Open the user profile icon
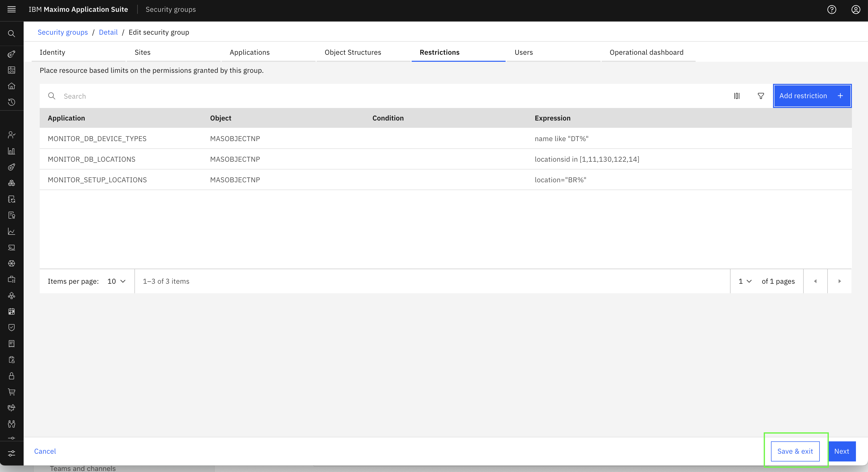 [x=856, y=10]
